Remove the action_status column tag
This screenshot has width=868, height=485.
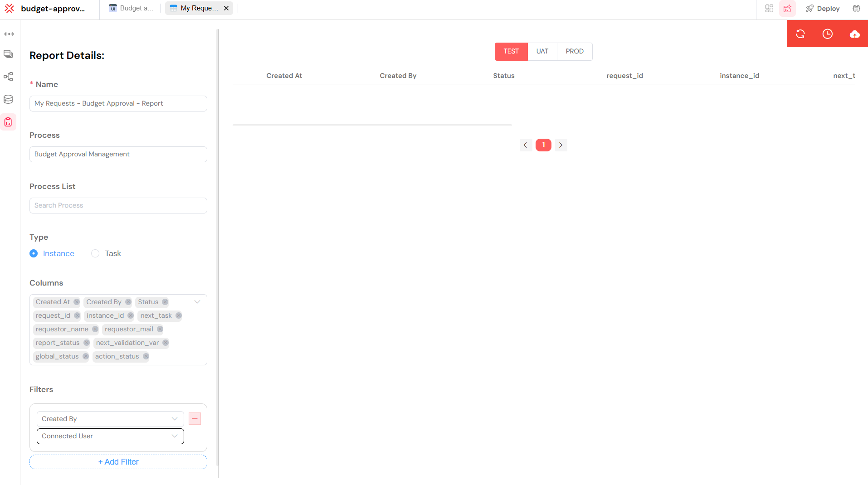tap(146, 356)
